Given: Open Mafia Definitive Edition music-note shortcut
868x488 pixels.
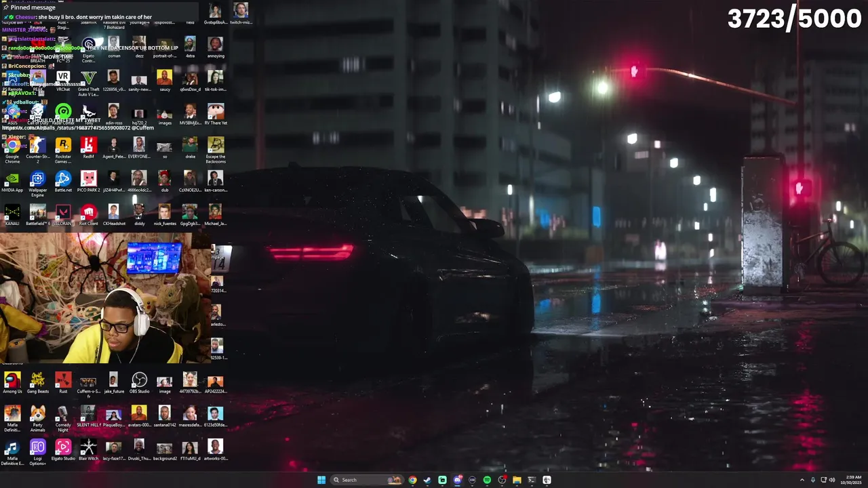Looking at the screenshot, I should click(x=12, y=452).
